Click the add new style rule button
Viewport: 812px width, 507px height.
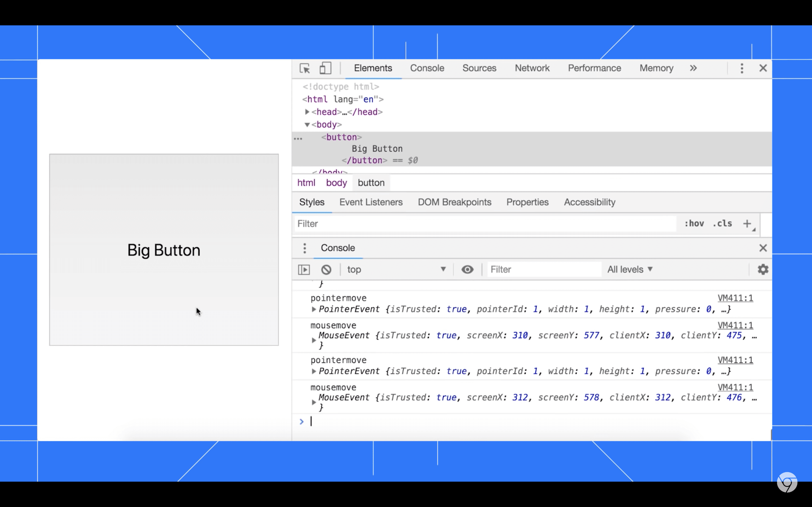pos(747,223)
